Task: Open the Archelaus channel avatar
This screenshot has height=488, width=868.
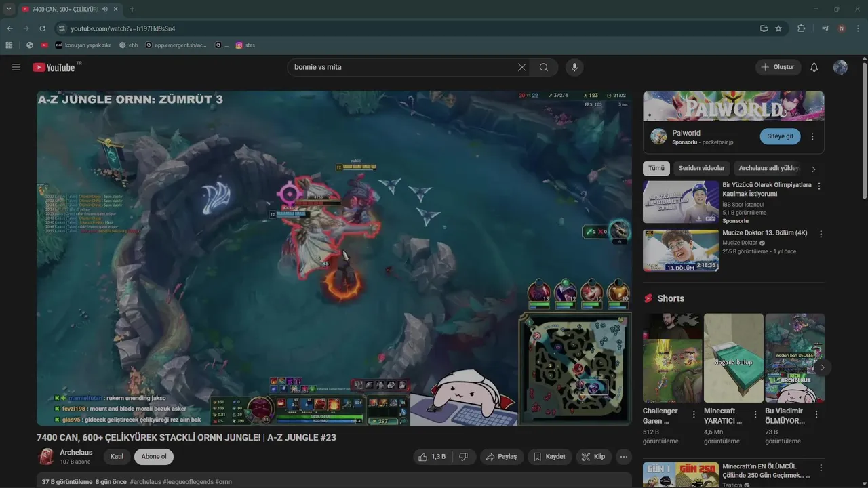Action: pyautogui.click(x=46, y=457)
